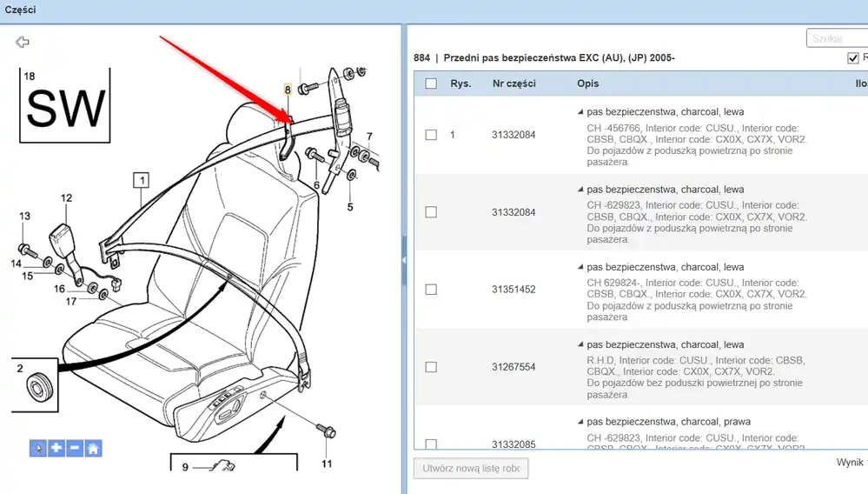This screenshot has height=494, width=868.
Task: Sort by the 'Nr części' column header
Action: [514, 83]
